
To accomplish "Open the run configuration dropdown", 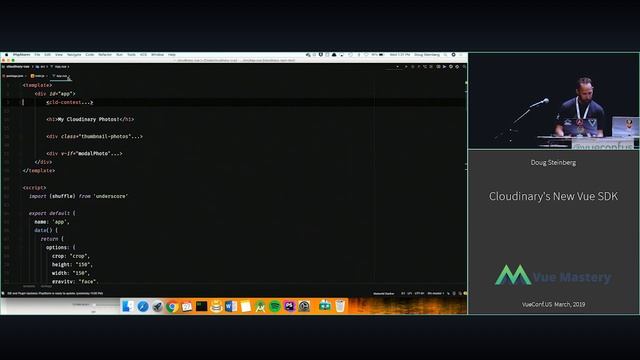I will point(393,67).
